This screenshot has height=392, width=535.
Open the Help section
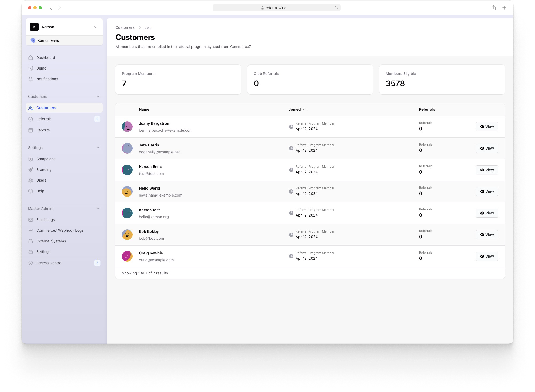point(40,191)
